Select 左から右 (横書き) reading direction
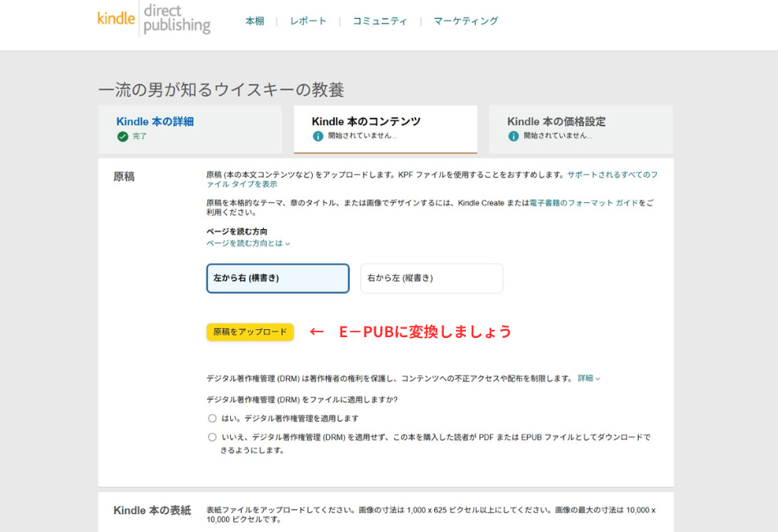The height and width of the screenshot is (532, 778). coord(277,278)
